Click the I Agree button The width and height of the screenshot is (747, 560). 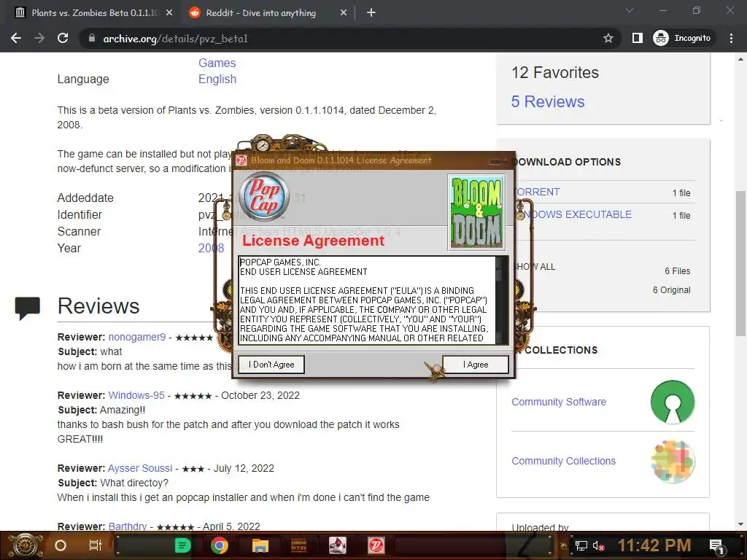(x=476, y=365)
